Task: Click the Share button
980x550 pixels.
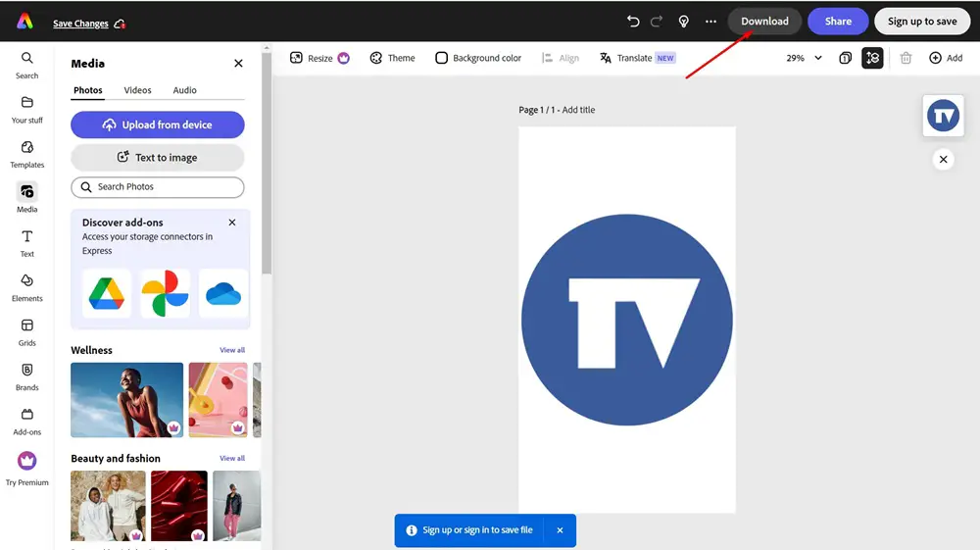Action: [838, 22]
